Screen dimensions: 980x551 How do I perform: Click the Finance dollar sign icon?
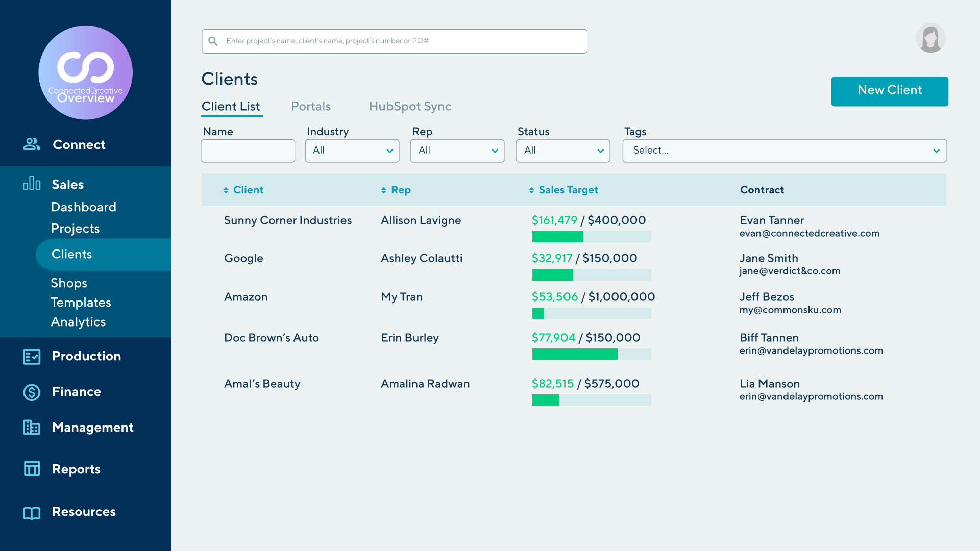(x=32, y=392)
